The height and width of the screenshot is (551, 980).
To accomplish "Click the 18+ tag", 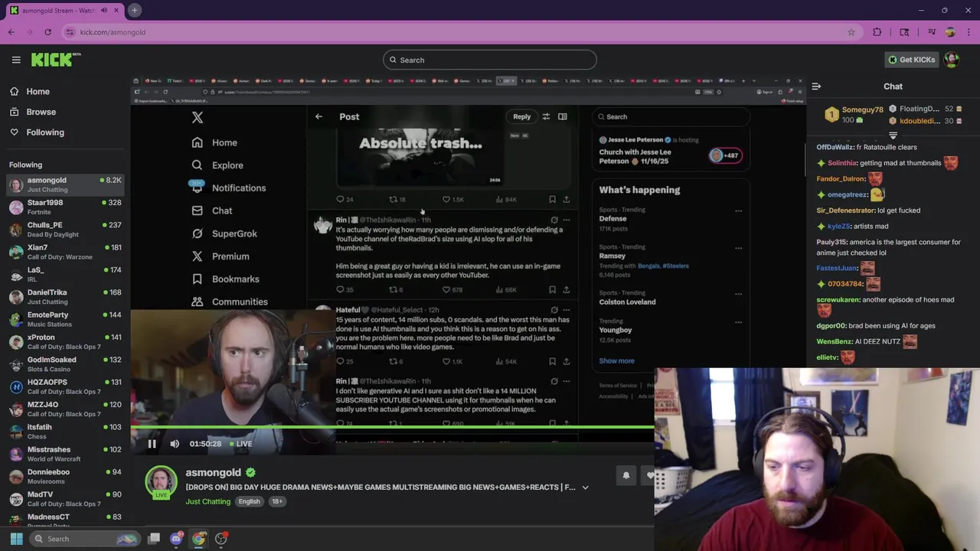I will 276,501.
